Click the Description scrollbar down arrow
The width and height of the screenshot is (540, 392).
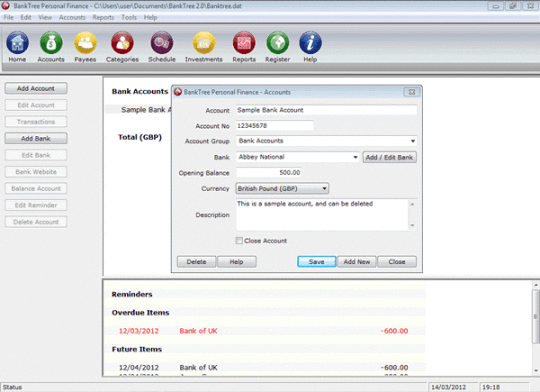point(412,225)
